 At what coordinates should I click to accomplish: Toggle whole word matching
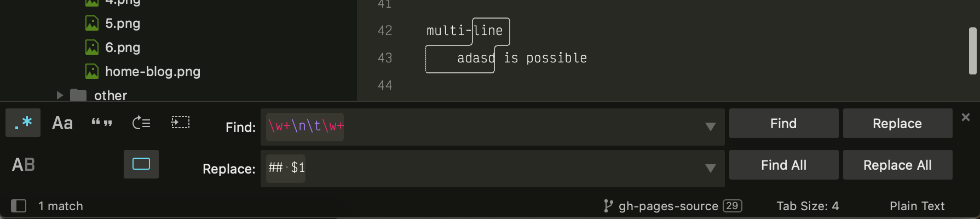coord(102,123)
